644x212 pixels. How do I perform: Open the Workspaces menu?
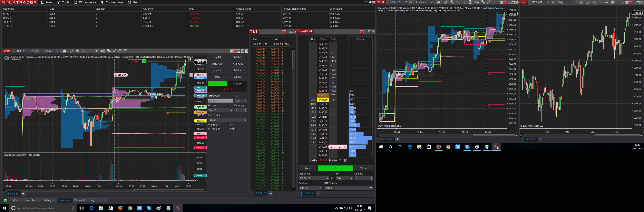pos(85,2)
